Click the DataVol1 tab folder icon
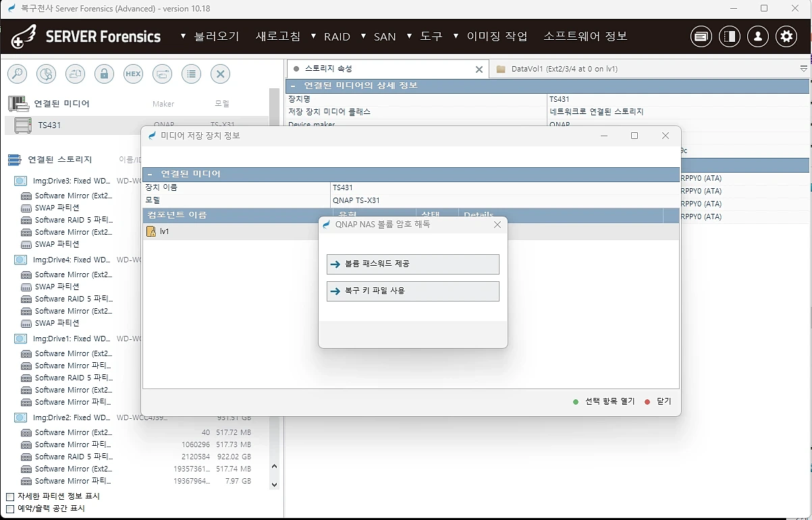Screen dimensions: 812x520 click(x=501, y=69)
